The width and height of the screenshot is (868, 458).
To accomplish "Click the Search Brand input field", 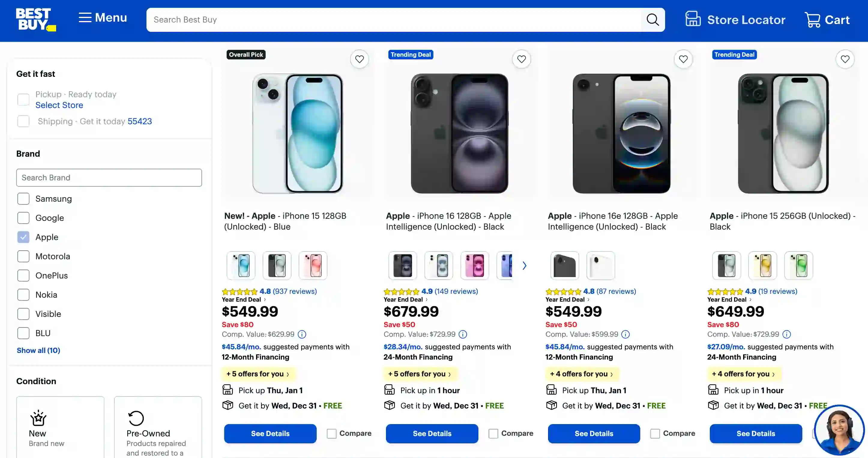I will 109,178.
